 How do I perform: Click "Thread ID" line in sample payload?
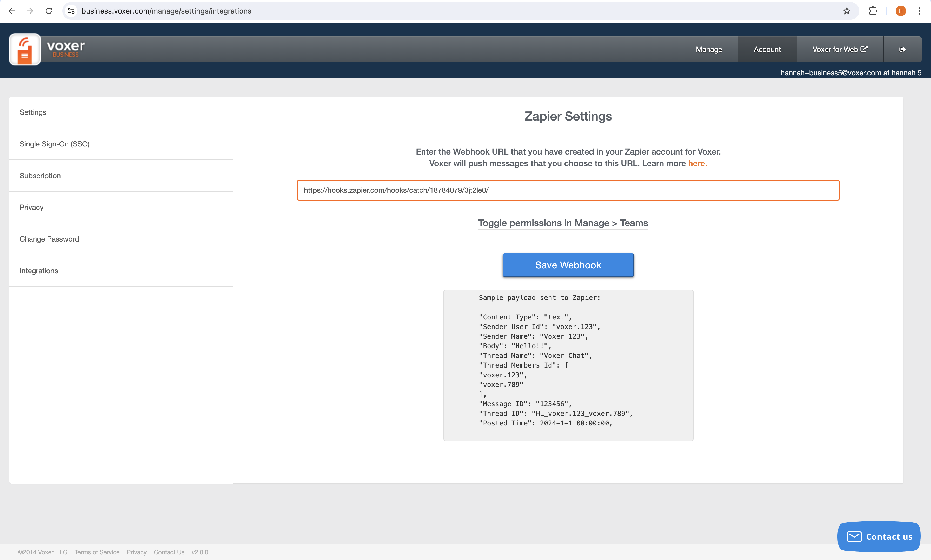(555, 414)
